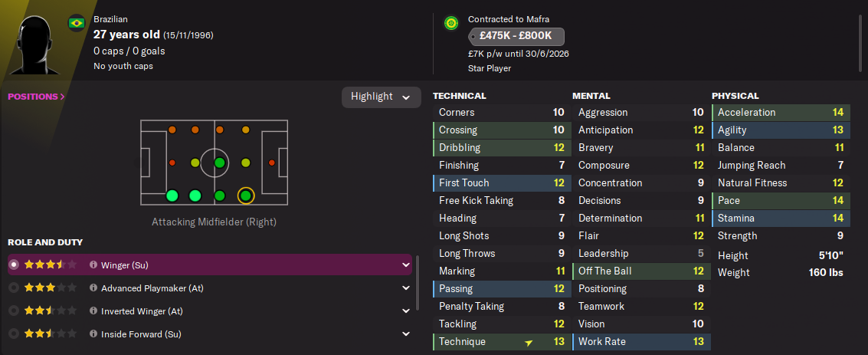Click the £475K - £800K value tag
868x355 pixels.
(516, 36)
